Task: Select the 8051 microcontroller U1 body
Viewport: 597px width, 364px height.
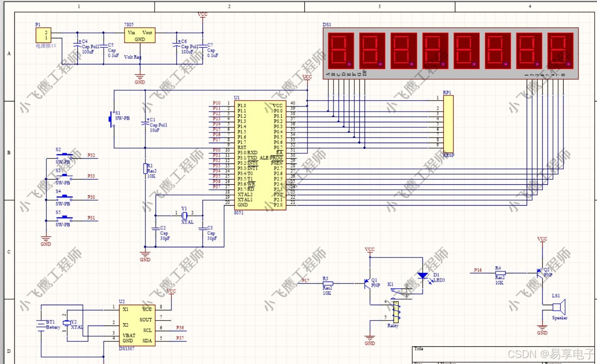Action: pos(260,156)
